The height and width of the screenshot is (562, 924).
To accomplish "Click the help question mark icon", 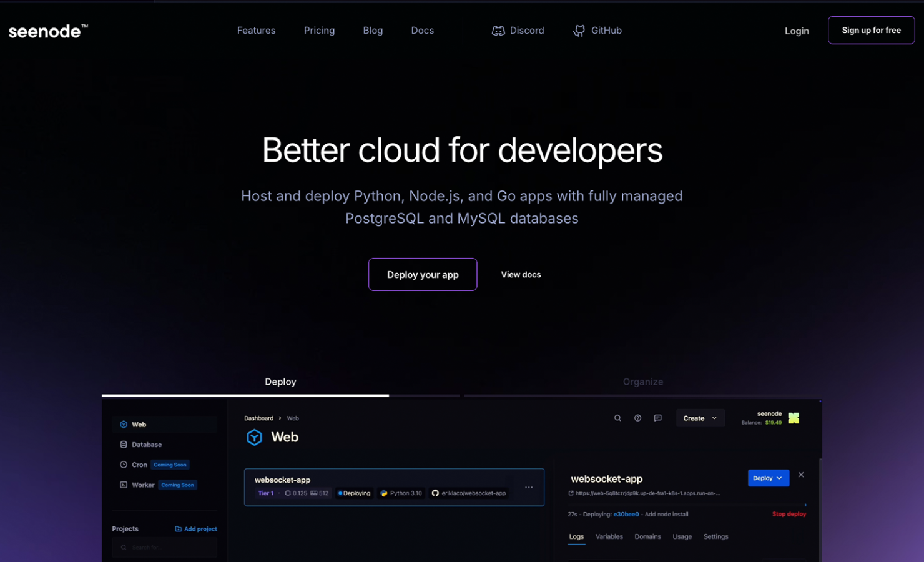I will point(637,418).
